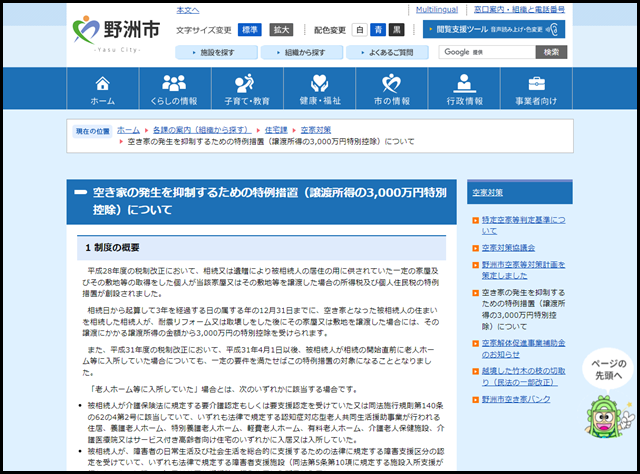Switch color scheme to 黒
The image size is (640, 474).
pyautogui.click(x=398, y=30)
